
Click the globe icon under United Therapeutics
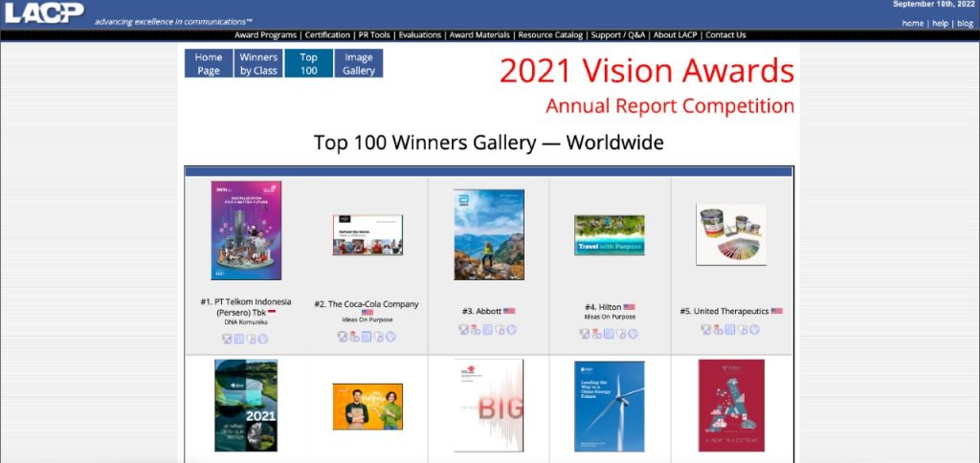(x=755, y=330)
